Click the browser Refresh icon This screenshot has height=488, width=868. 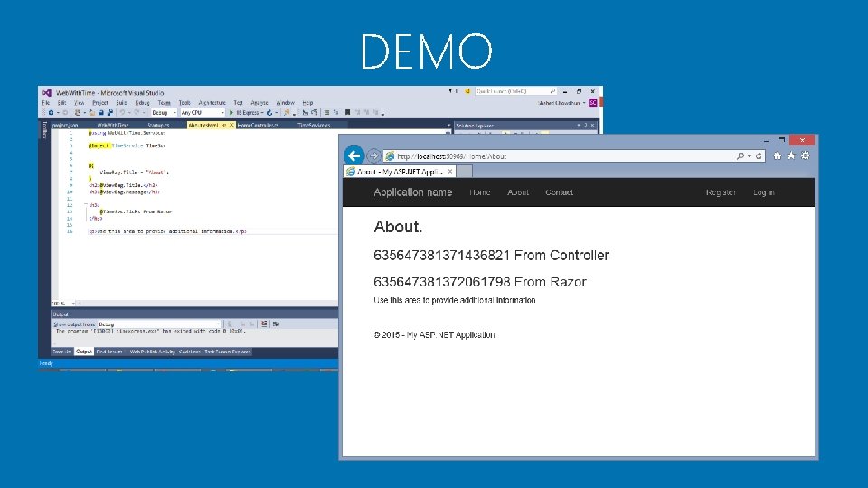click(x=759, y=156)
